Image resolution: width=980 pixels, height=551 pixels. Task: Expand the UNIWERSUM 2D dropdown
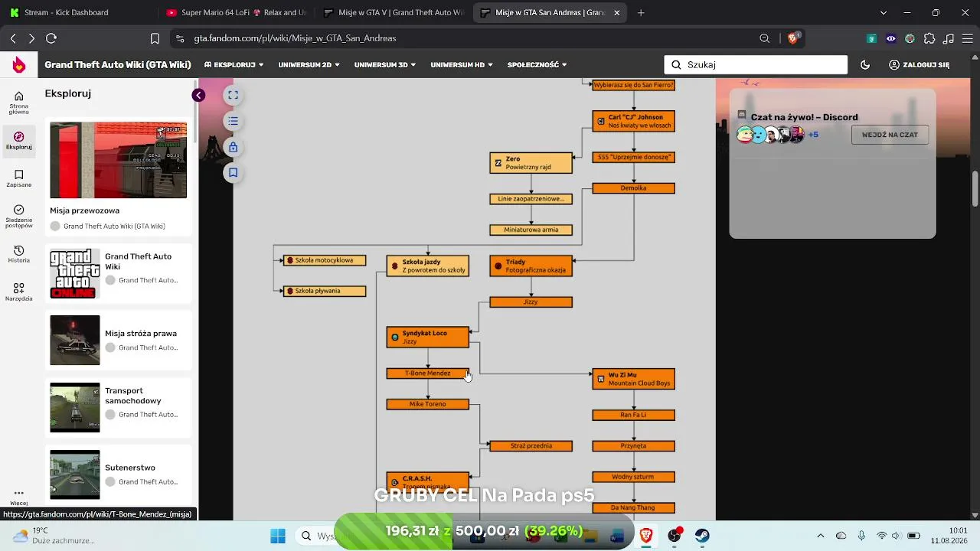309,65
